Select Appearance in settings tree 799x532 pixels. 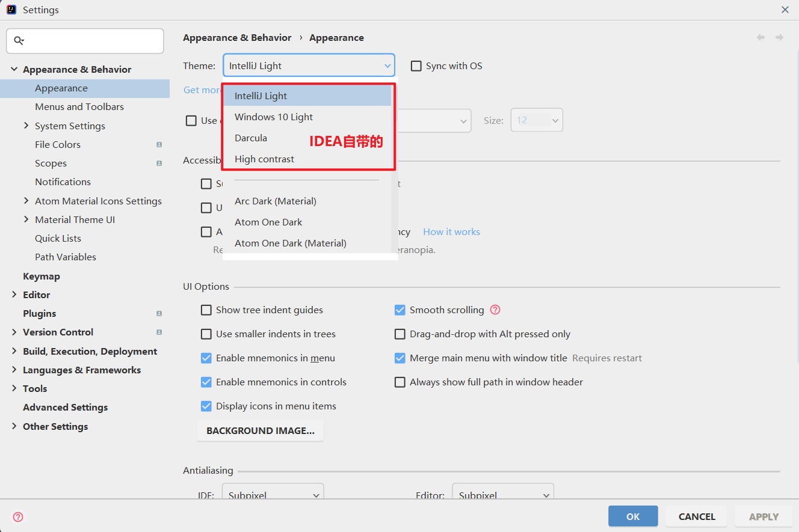tap(85, 88)
